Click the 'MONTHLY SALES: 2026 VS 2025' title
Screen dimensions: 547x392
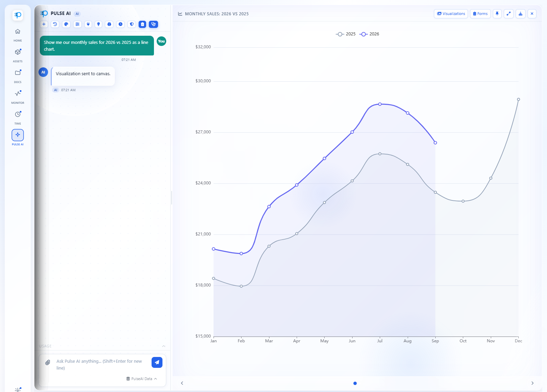coord(217,14)
